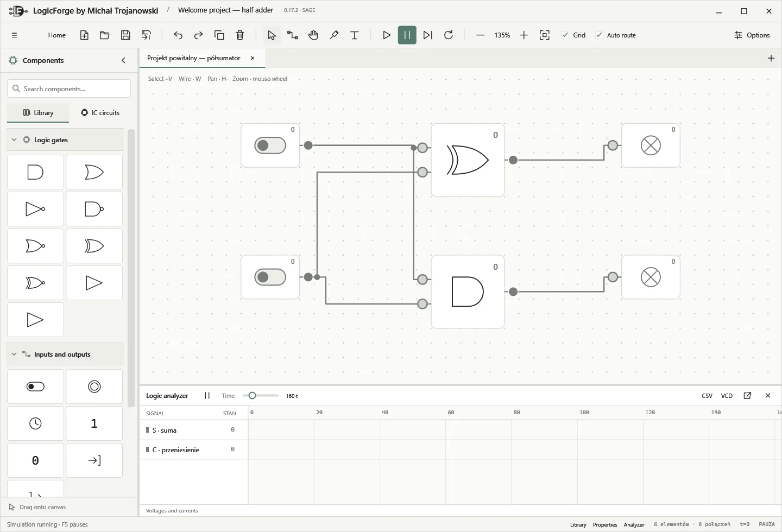The width and height of the screenshot is (782, 532).
Task: Focus the Search components field
Action: [69, 88]
